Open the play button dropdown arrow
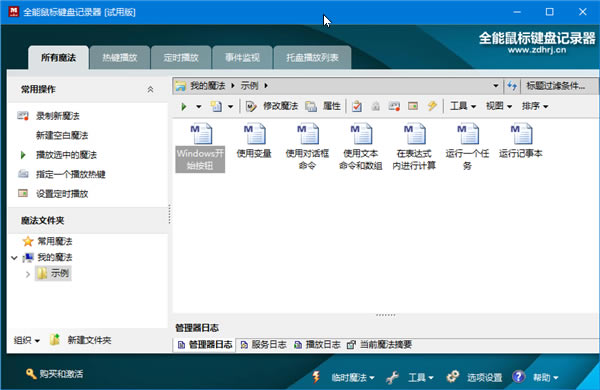This screenshot has height=390, width=600. 199,106
